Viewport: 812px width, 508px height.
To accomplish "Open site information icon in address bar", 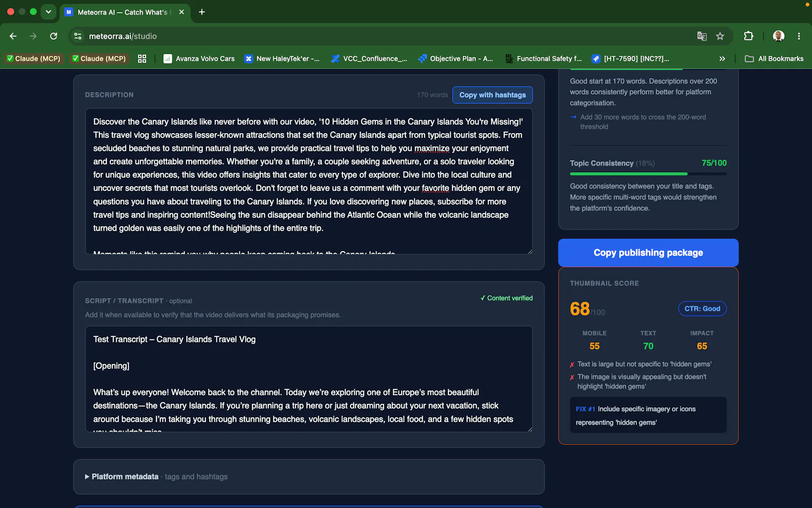I will pos(78,36).
